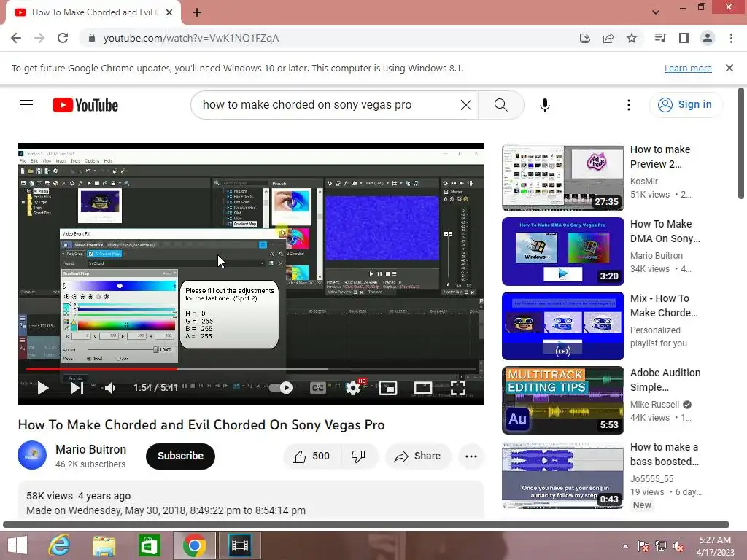Screen dimensions: 747x560
Task: Click the horizontal page scrollbar
Action: click(x=366, y=524)
